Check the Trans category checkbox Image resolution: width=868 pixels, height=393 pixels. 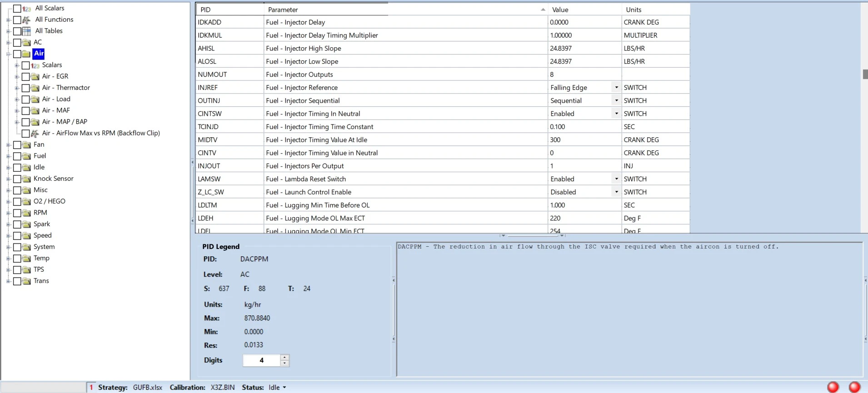pos(17,281)
